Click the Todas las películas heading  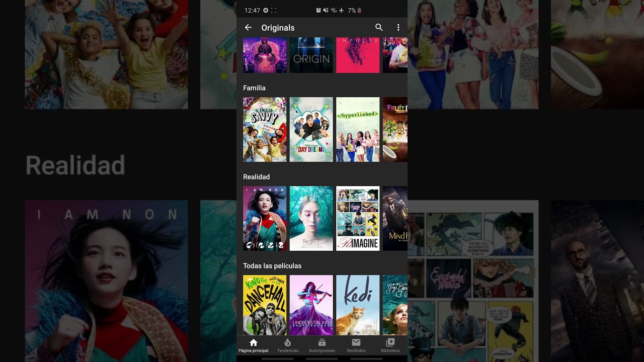click(x=272, y=266)
